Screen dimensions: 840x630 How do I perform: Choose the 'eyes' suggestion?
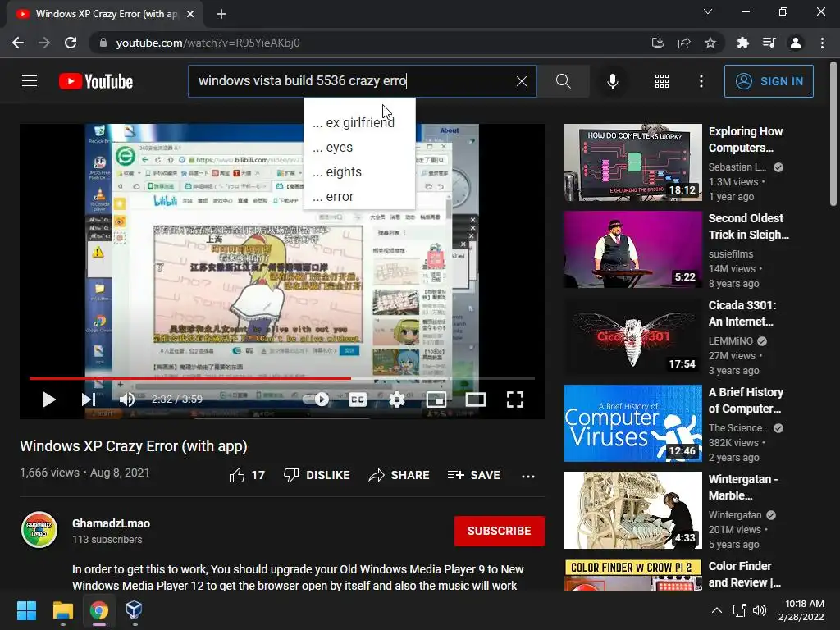(x=359, y=148)
